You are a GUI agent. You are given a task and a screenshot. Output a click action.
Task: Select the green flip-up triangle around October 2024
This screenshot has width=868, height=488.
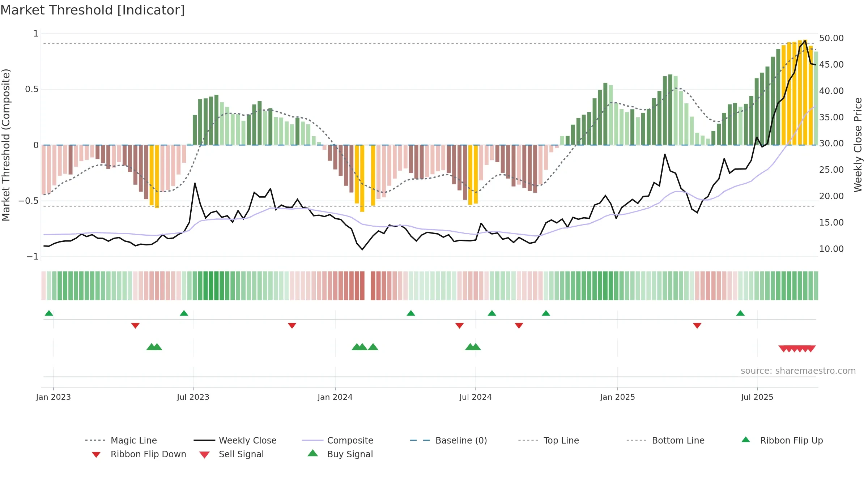coord(546,313)
